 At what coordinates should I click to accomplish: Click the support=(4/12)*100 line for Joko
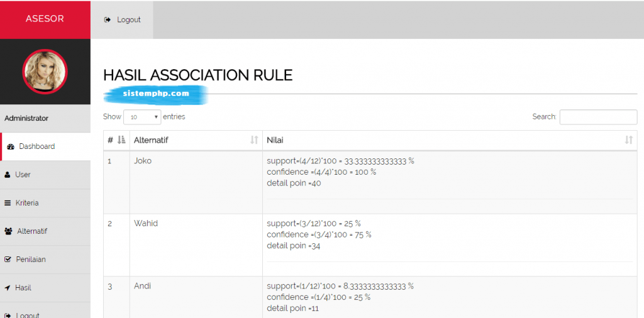(x=340, y=161)
